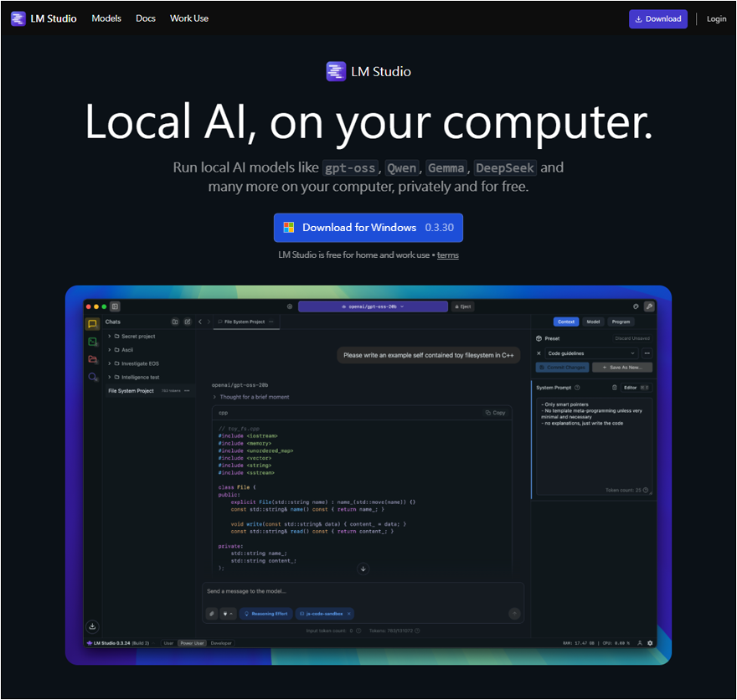Switch to Power User mode
737x700 pixels.
pos(192,643)
